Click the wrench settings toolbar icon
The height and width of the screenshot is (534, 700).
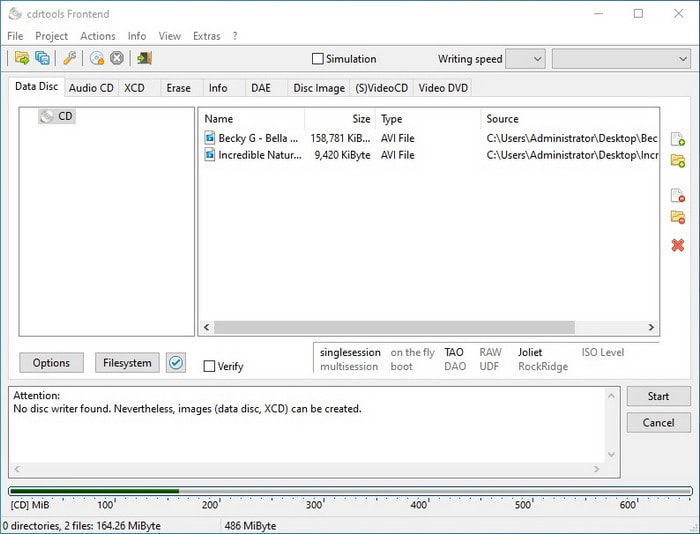point(69,59)
